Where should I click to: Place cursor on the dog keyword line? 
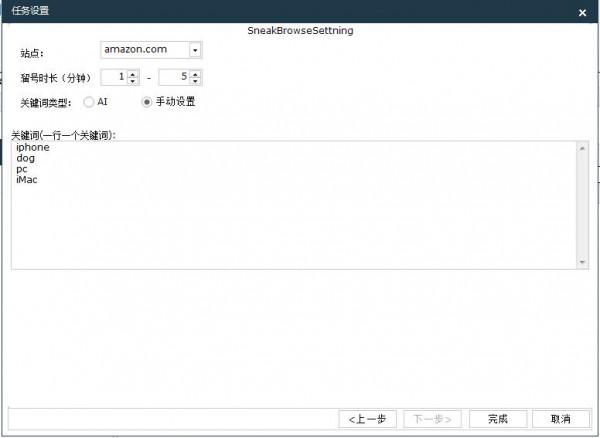click(x=26, y=158)
